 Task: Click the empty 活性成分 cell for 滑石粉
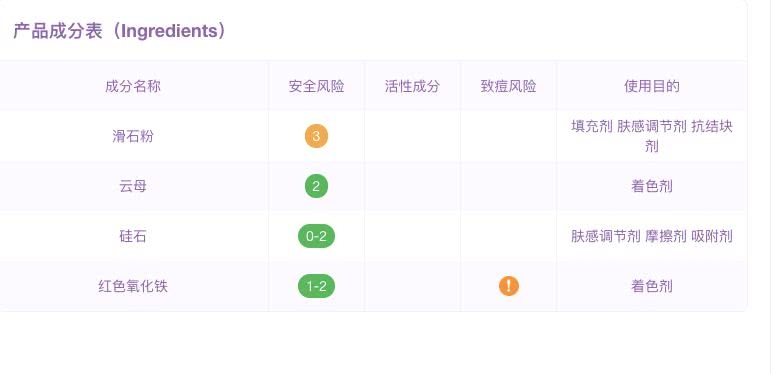[412, 136]
